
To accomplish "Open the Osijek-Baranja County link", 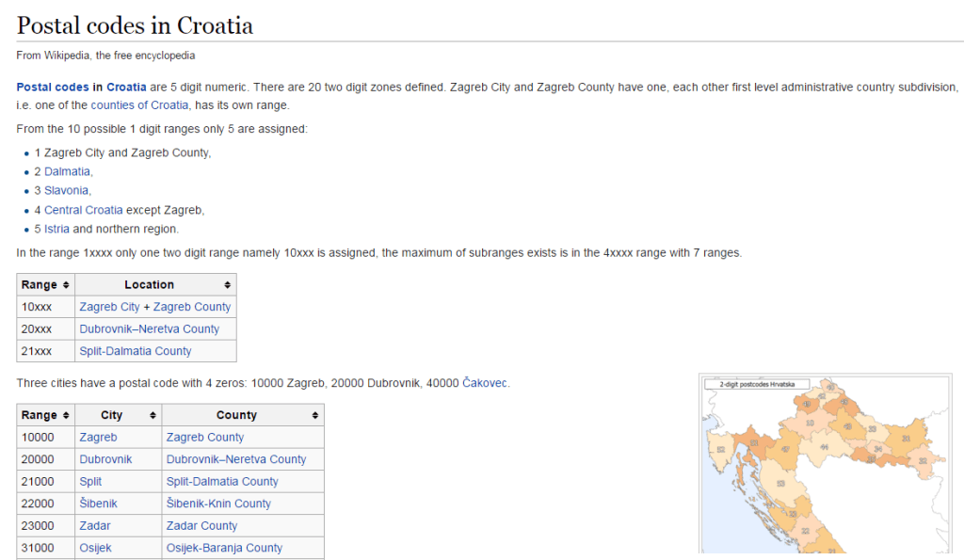I will coord(224,548).
